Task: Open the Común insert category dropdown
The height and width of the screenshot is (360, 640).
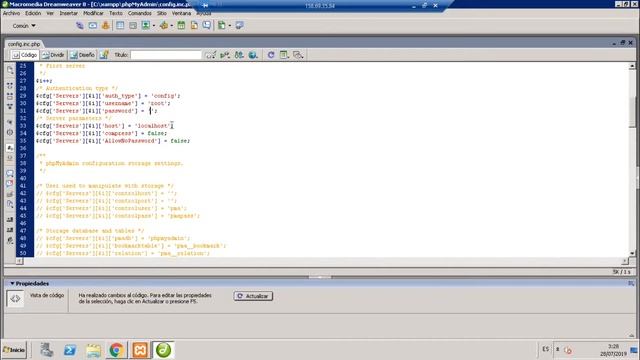Action: 24,26
